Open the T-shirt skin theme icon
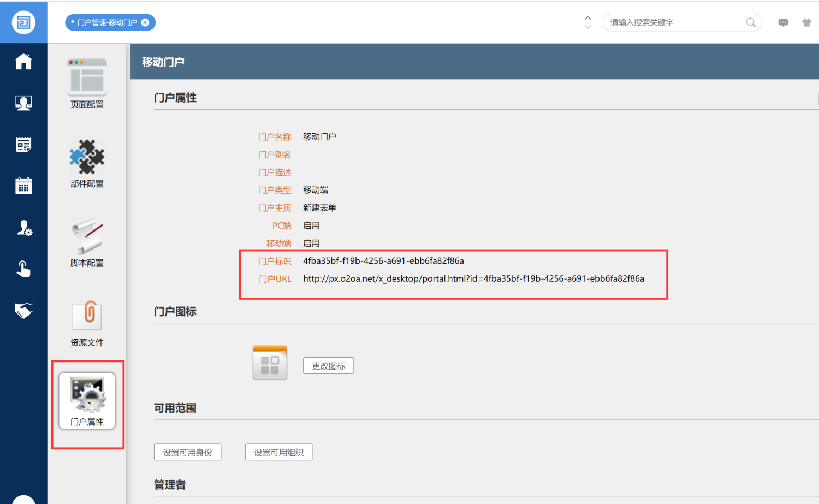The height and width of the screenshot is (504, 819). pyautogui.click(x=806, y=22)
